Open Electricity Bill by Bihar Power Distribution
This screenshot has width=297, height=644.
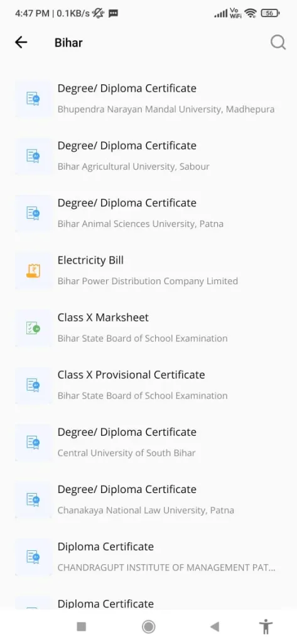pos(148,270)
